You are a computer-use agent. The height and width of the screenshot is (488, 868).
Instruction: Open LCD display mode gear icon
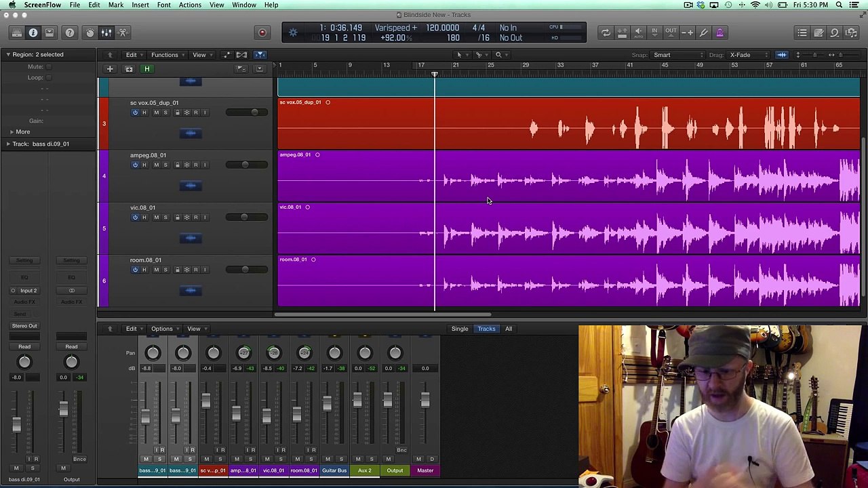coord(293,33)
